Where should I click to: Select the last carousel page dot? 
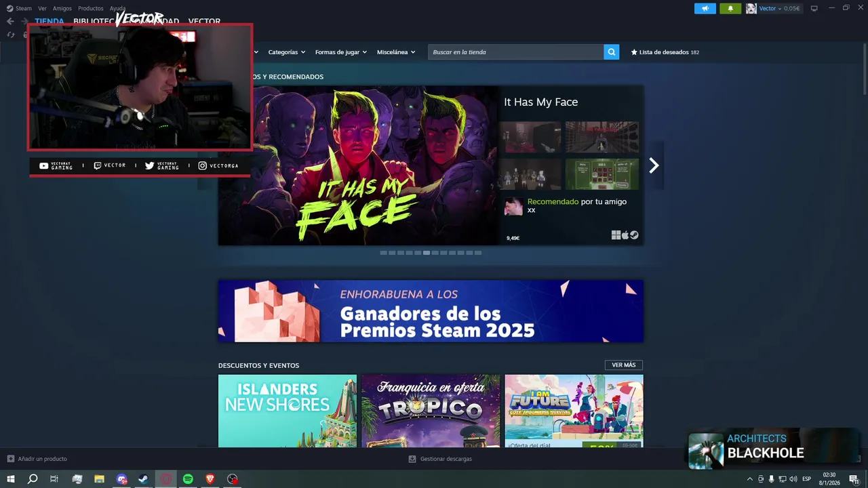pyautogui.click(x=478, y=253)
